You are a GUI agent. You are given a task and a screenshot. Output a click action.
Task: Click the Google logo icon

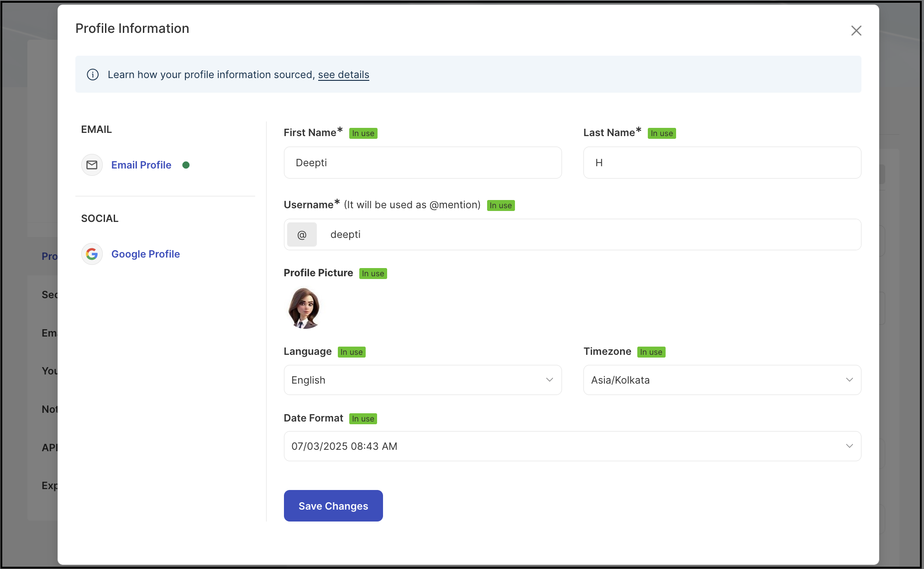coord(92,254)
